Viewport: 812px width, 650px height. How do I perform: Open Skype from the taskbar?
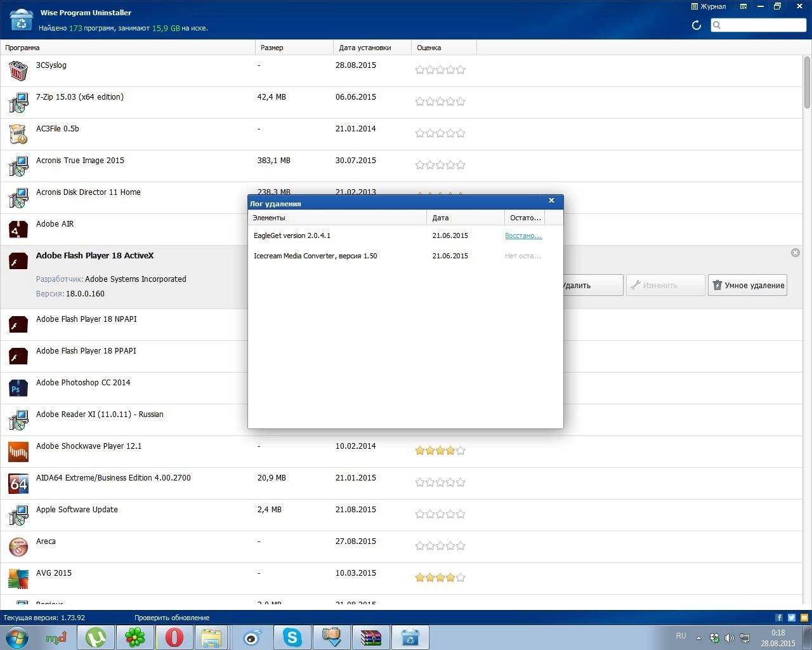[292, 637]
